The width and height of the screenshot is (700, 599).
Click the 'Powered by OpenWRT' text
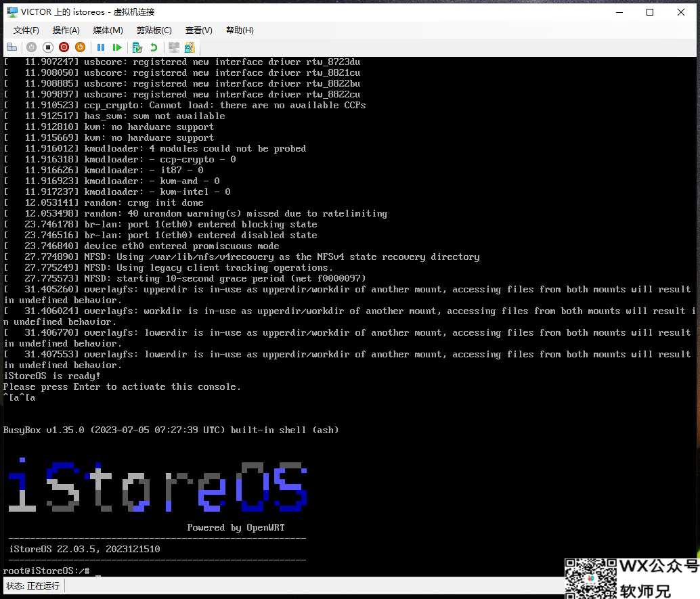(x=236, y=527)
